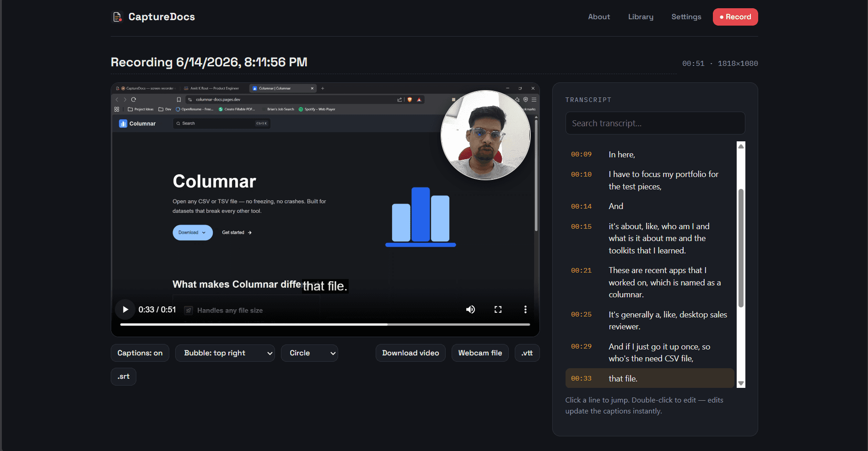The width and height of the screenshot is (868, 451).
Task: Click the 00:21 timestamp
Action: 581,271
